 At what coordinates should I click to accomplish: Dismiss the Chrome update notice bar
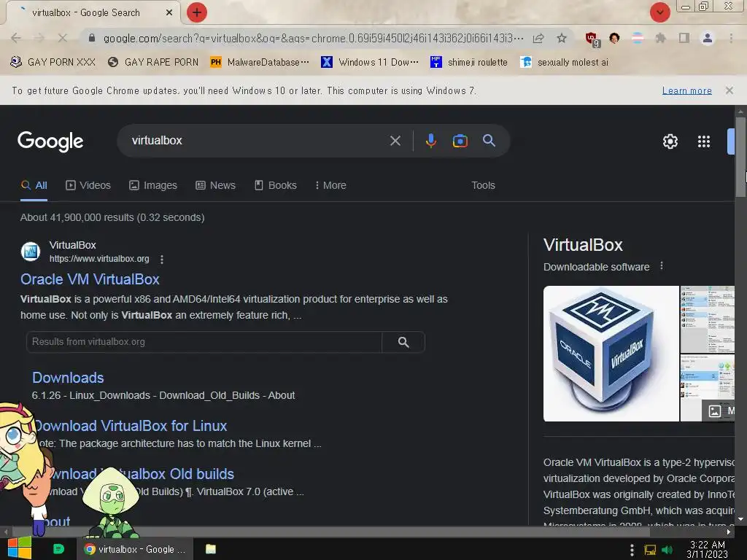tap(729, 90)
